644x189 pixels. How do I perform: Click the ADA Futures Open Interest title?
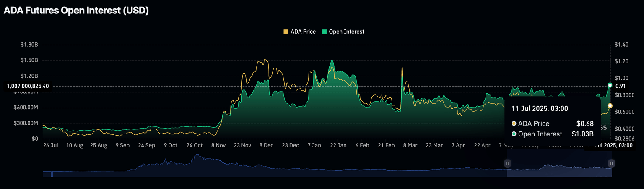tap(76, 11)
